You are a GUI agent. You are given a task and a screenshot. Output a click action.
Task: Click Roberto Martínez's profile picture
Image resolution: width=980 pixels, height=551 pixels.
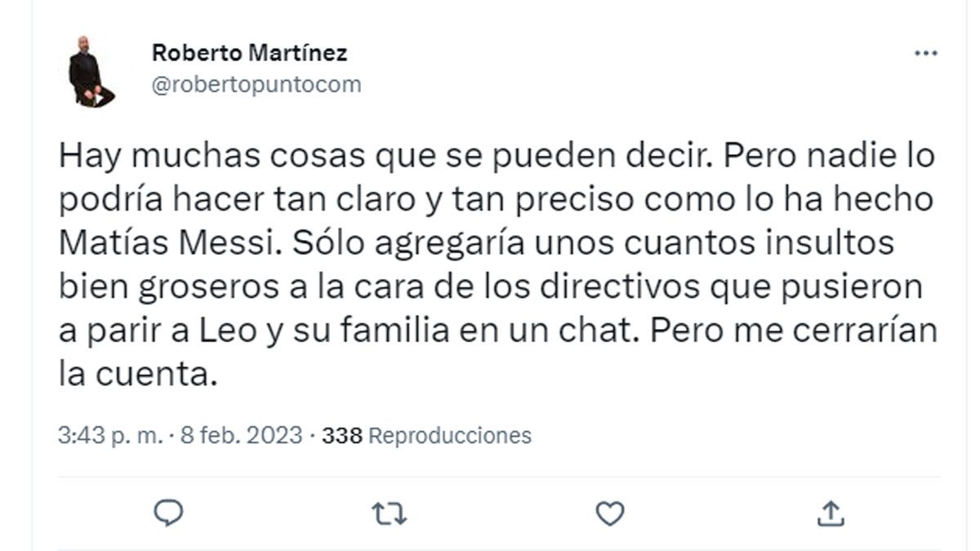click(x=91, y=72)
